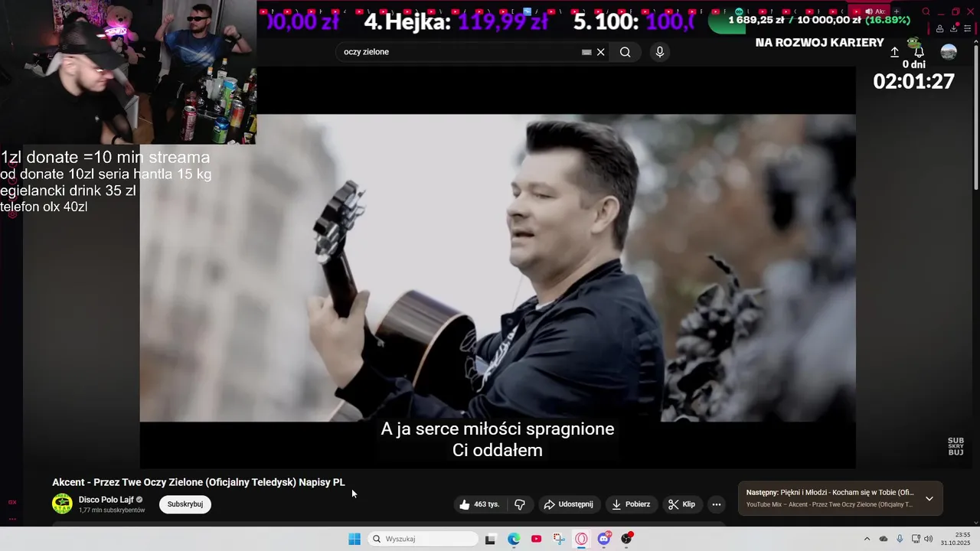Viewport: 980px width, 551px height.
Task: Open the browser easy setup menu icon
Action: (967, 29)
